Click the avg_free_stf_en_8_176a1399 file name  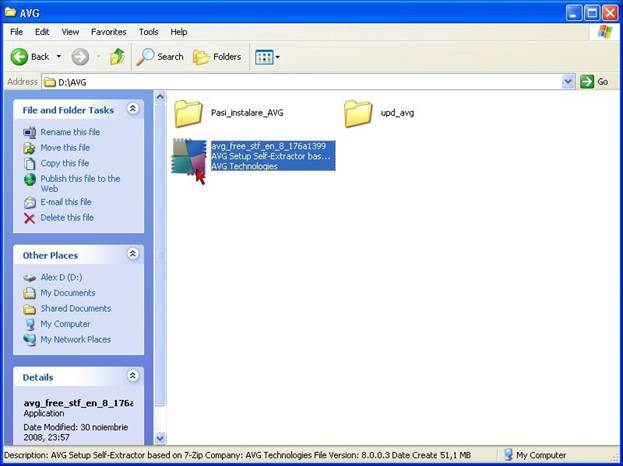(269, 146)
